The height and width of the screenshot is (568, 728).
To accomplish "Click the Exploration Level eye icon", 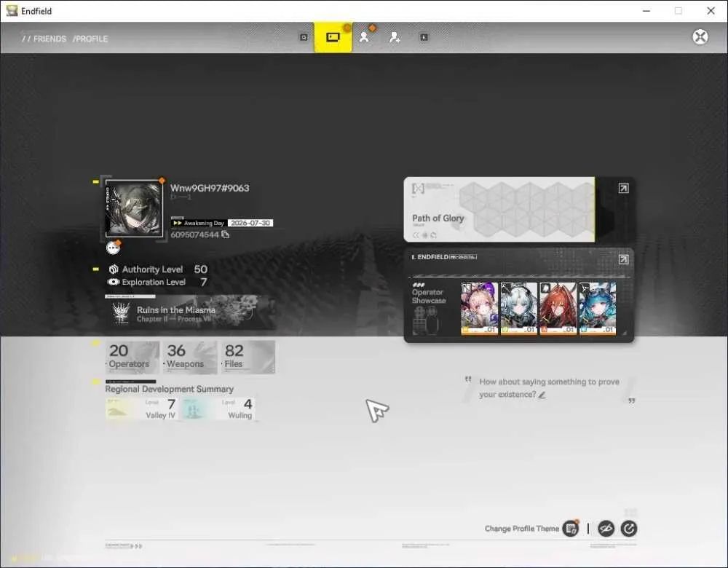I will (x=114, y=282).
